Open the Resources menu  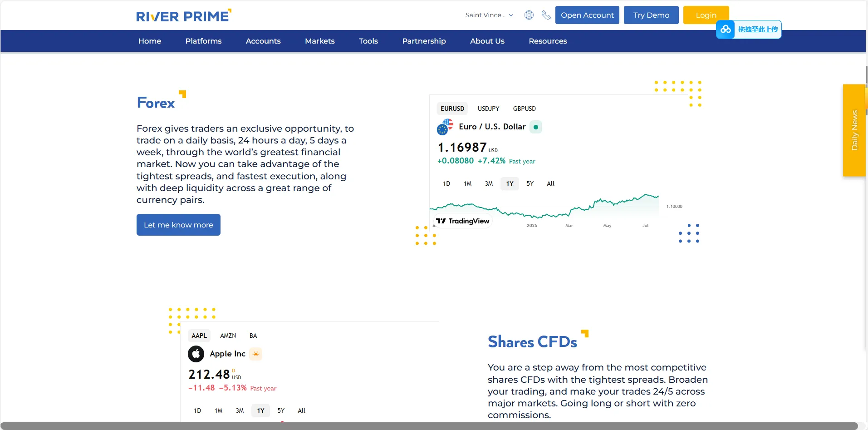click(x=548, y=41)
